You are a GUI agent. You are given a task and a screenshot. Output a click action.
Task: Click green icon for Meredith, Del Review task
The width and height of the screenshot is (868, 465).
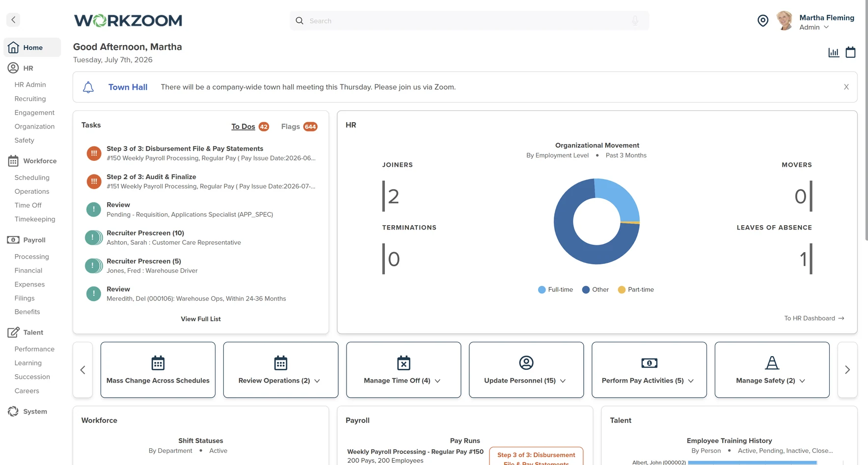click(94, 294)
